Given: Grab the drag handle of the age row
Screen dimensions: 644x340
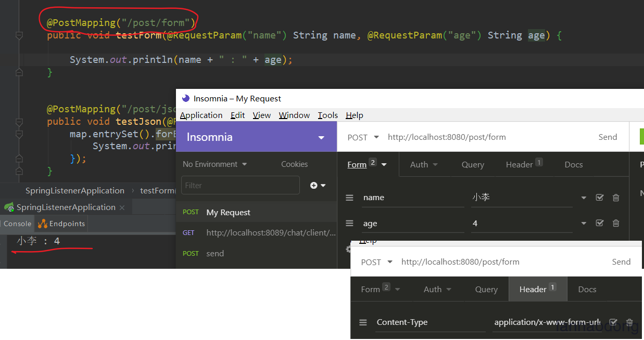Looking at the screenshot, I should tap(350, 223).
